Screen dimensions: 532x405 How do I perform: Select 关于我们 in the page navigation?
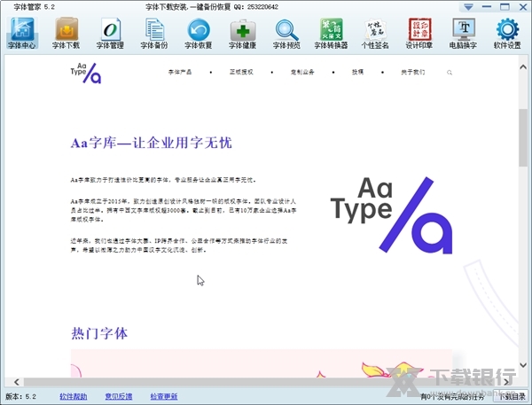click(x=412, y=72)
